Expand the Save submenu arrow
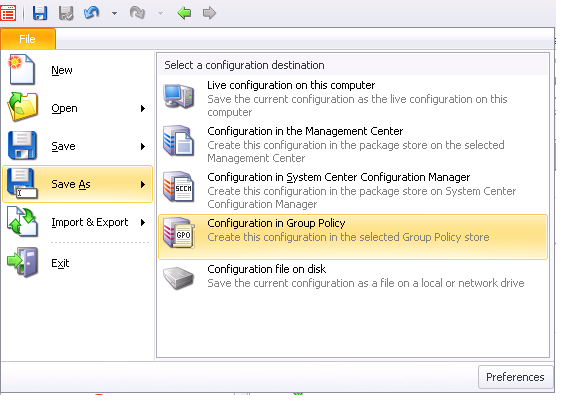 point(143,146)
